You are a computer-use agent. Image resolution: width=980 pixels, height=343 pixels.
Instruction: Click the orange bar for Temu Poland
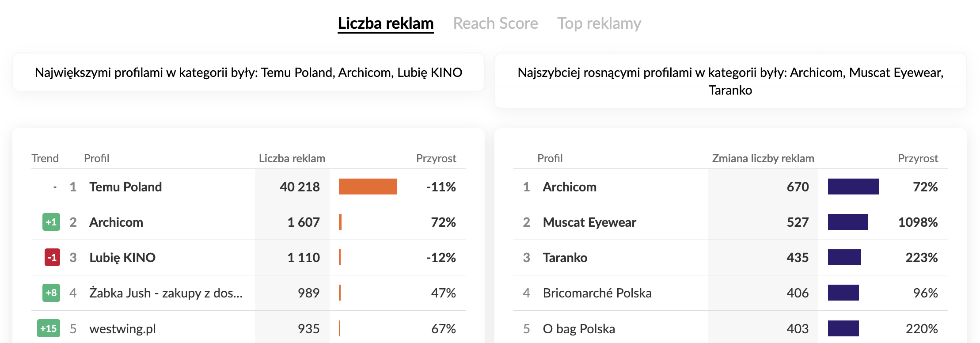pyautogui.click(x=368, y=187)
